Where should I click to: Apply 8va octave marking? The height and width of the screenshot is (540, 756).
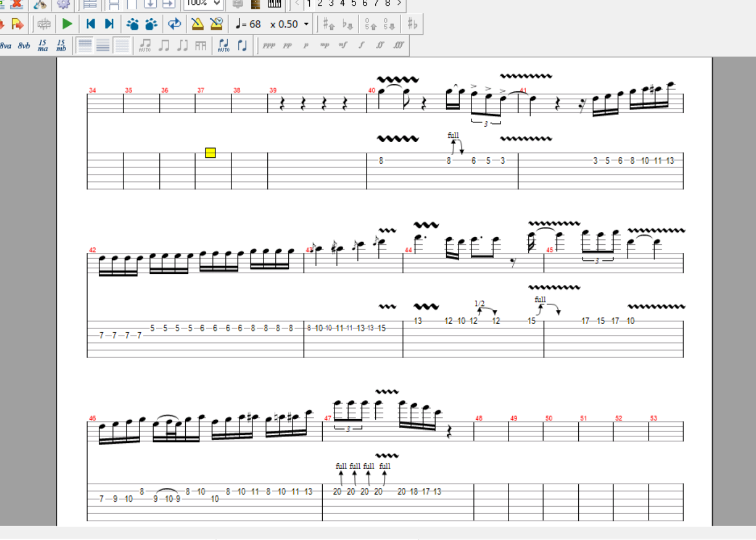(x=6, y=46)
